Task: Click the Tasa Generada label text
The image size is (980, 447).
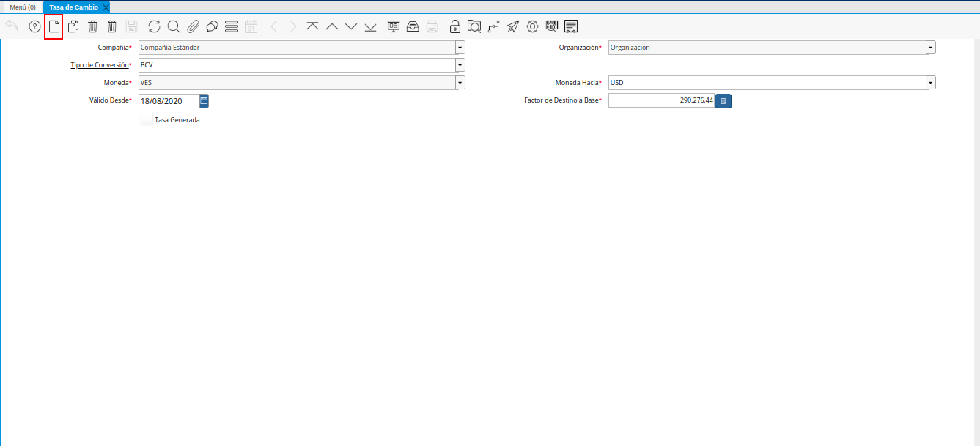Action: tap(177, 120)
